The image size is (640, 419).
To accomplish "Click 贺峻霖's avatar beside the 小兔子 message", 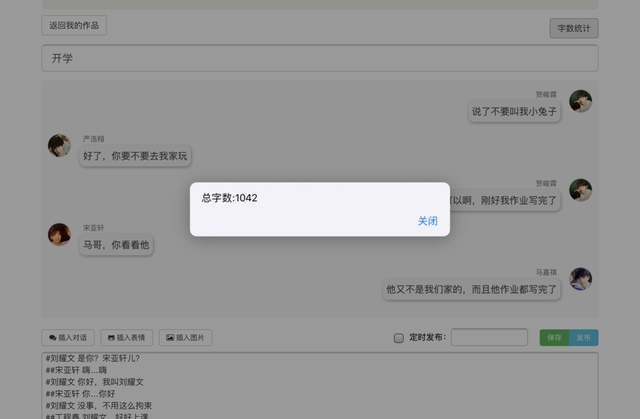I will click(580, 101).
